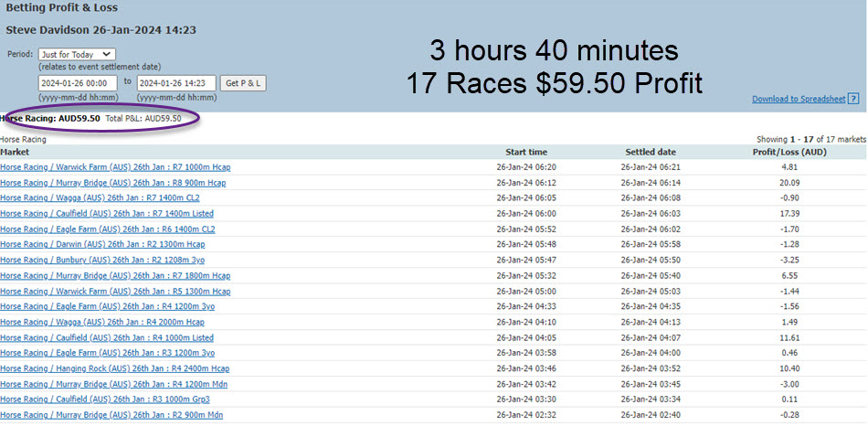Open the Darwin R2 1300m Hcap market
Viewport: 868px width, 426px height.
[x=102, y=245]
